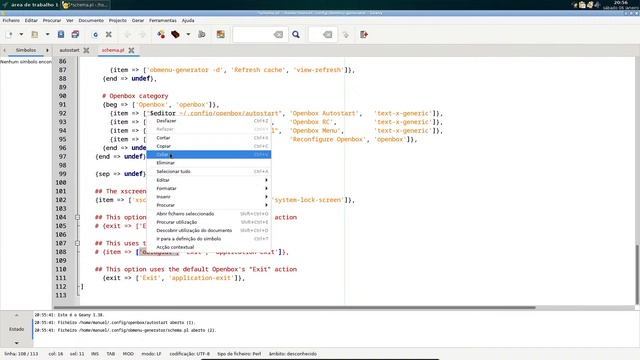Screen dimensions: 640x360
Task: Open the Ferramentas menu
Action: click(162, 20)
